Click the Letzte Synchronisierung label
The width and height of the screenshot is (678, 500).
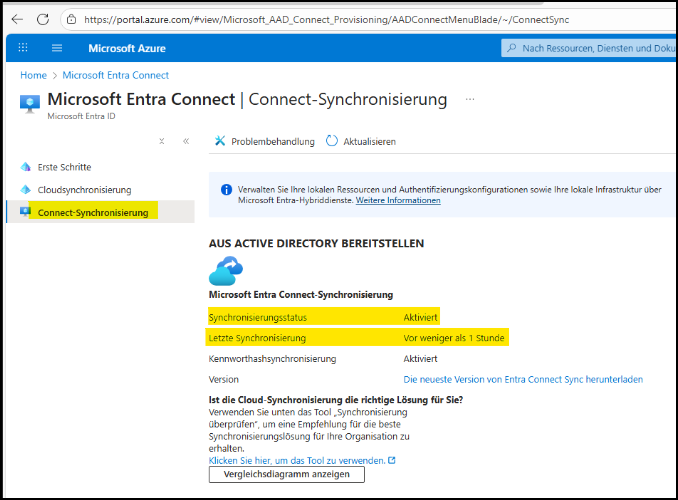(257, 338)
